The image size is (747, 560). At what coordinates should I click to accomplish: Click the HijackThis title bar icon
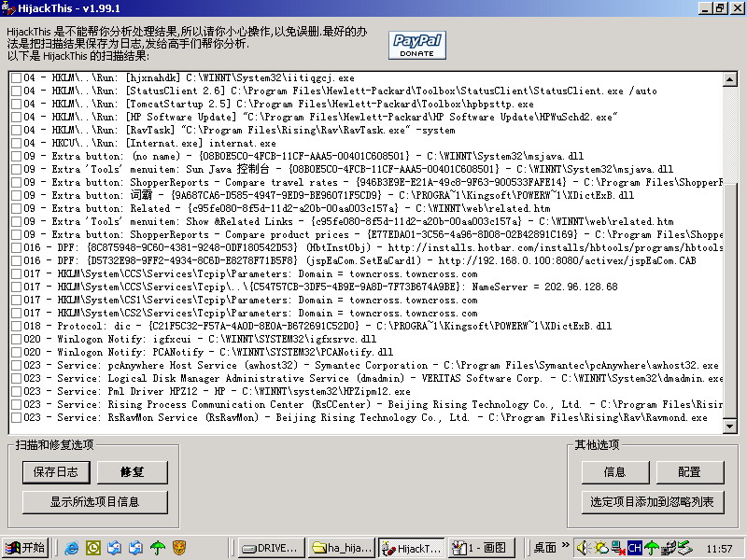pyautogui.click(x=8, y=8)
